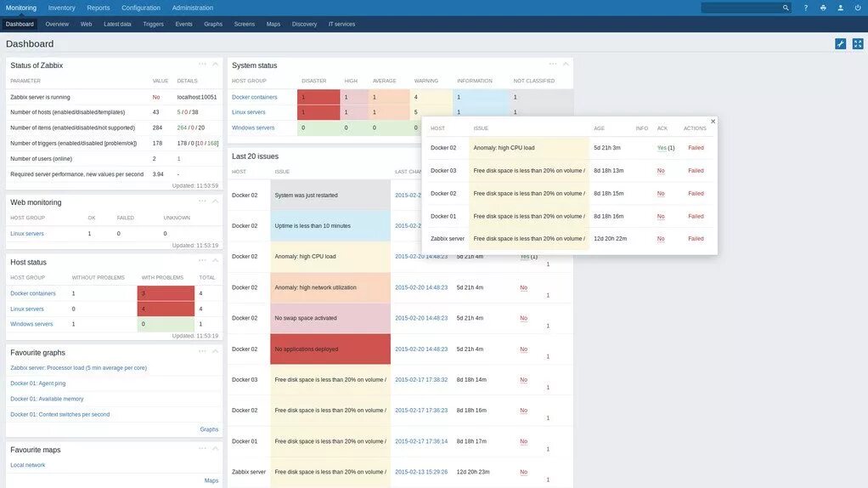The height and width of the screenshot is (488, 868).
Task: Click the search magnifier icon
Action: (785, 8)
